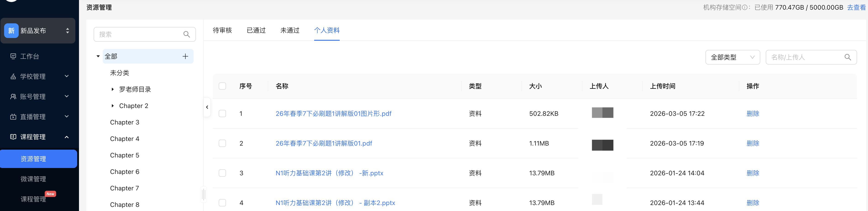
Task: Check the box for row 1
Action: pyautogui.click(x=222, y=114)
